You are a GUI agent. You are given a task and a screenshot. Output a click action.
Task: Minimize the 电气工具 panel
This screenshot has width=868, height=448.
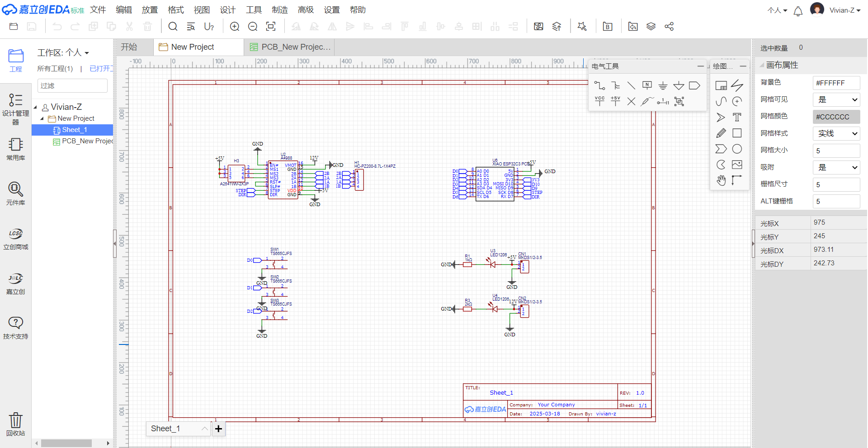[700, 66]
